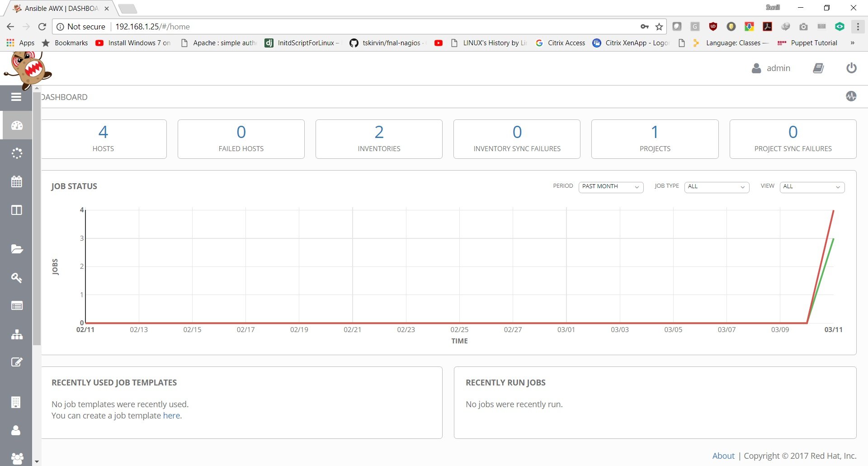868x466 pixels.
Task: Open Users person icon in sidebar
Action: 16,430
